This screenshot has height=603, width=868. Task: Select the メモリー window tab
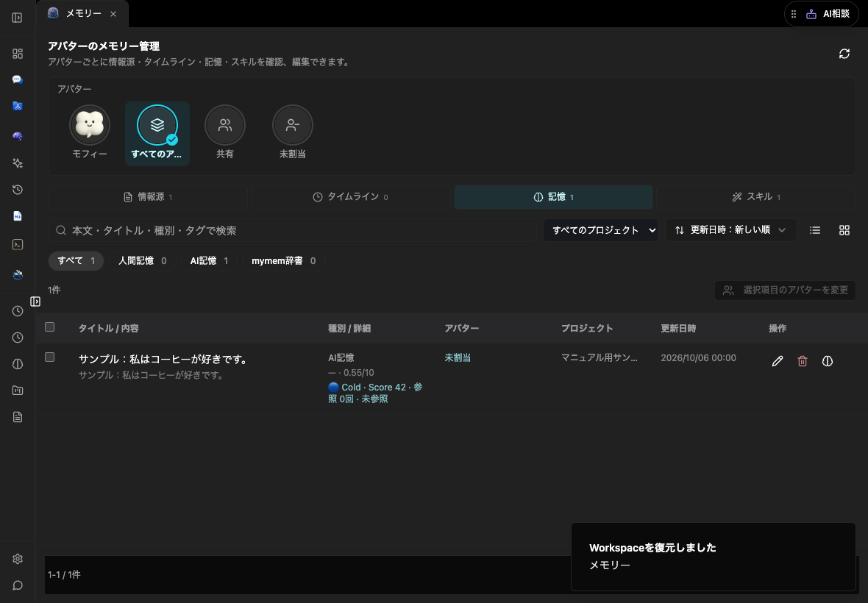point(82,14)
